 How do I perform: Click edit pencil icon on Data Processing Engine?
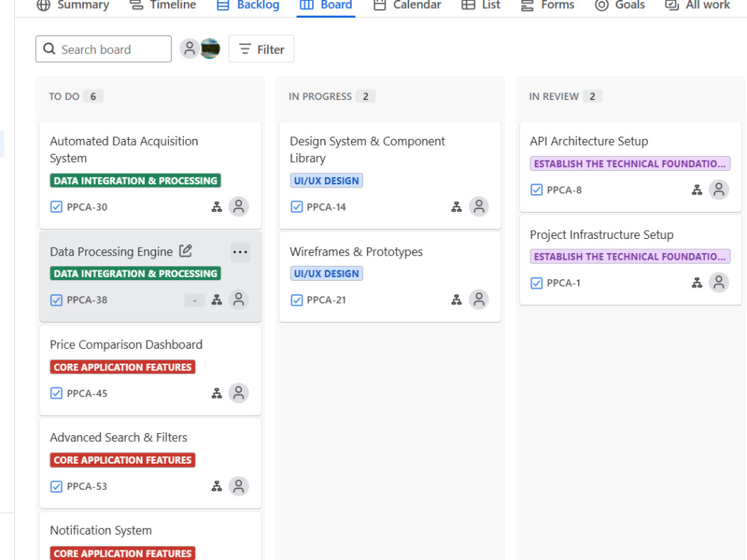click(185, 250)
